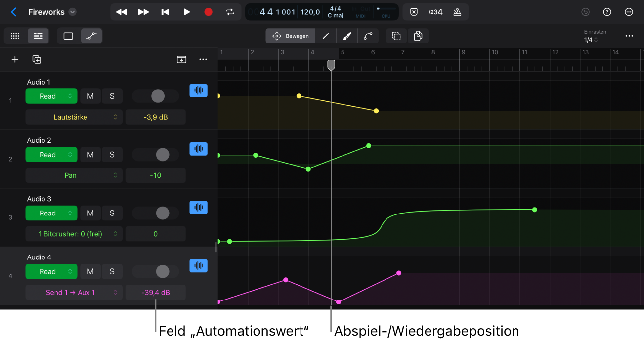The image size is (644, 343).
Task: Open the Pan parameter dropdown
Action: (74, 175)
